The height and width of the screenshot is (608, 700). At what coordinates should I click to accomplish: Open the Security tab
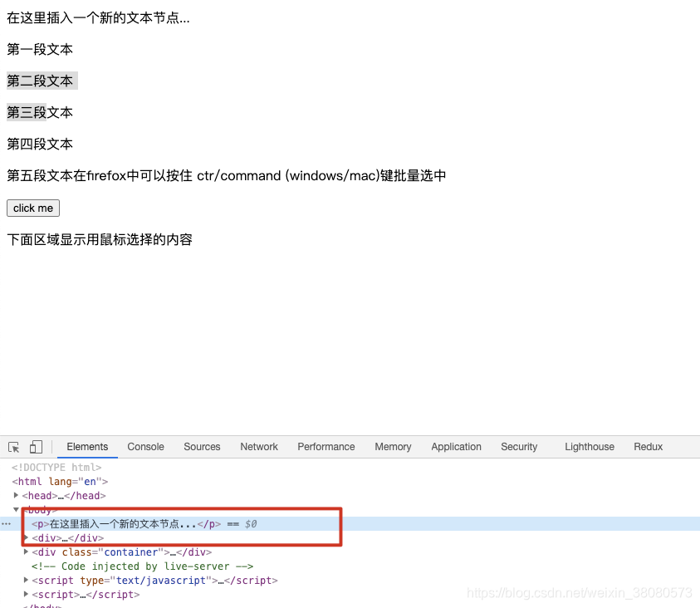click(x=519, y=447)
